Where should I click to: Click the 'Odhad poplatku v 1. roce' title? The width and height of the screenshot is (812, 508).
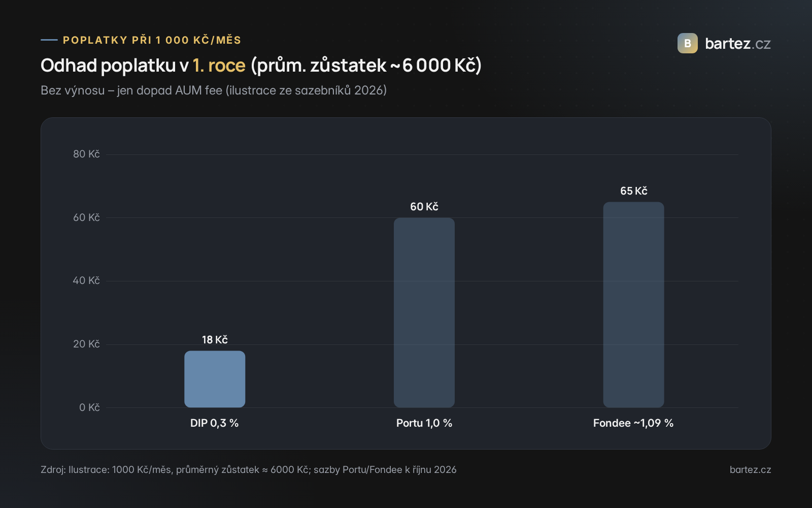(x=143, y=66)
